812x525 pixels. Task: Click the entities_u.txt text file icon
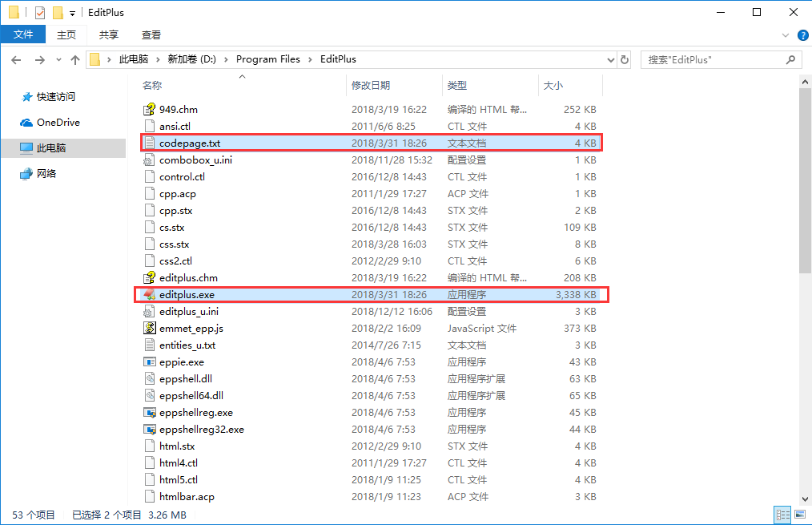coord(149,345)
